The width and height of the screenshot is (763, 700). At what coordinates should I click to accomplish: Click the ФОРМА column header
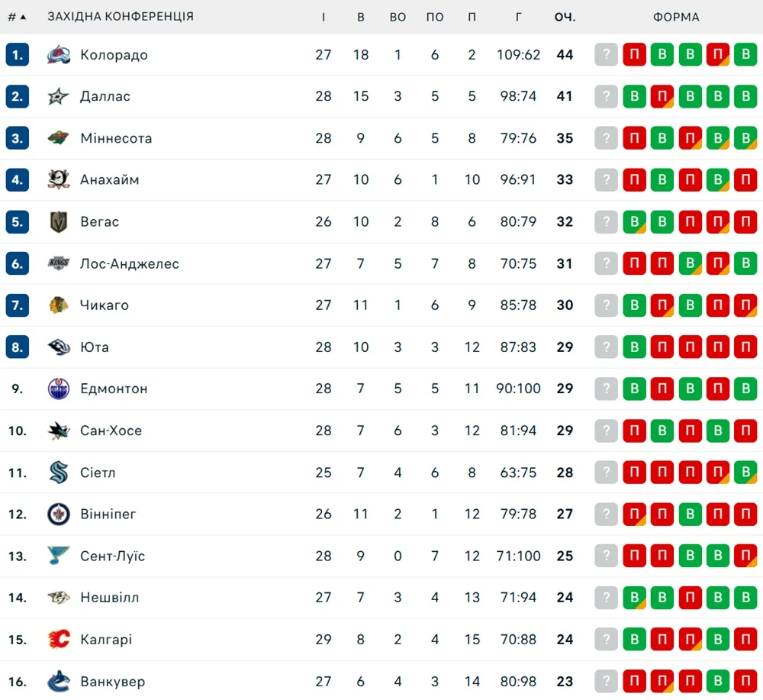pyautogui.click(x=676, y=17)
